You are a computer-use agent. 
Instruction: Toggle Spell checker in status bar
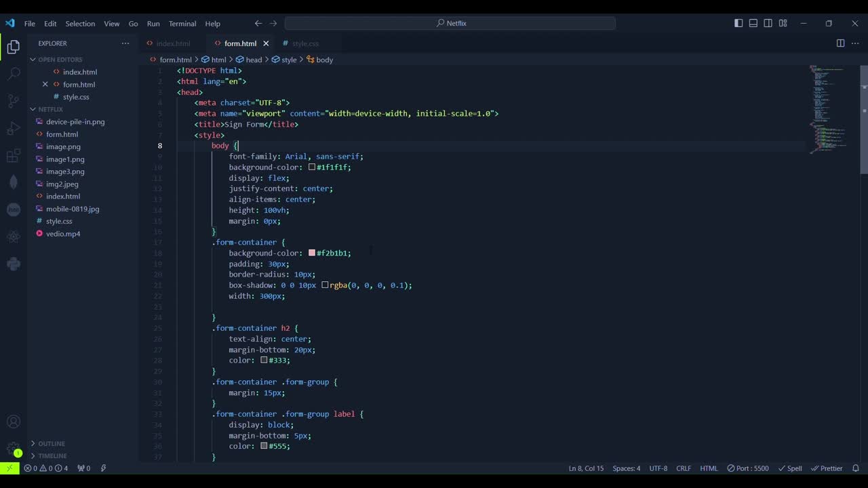click(x=791, y=468)
